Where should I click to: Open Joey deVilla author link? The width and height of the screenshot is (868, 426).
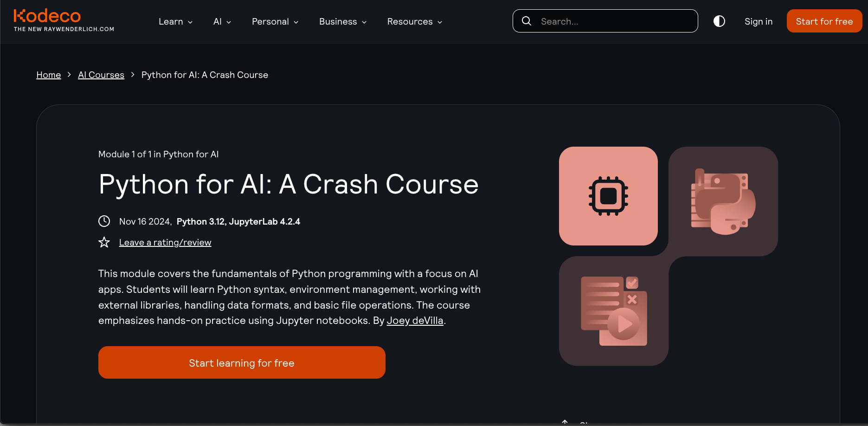pyautogui.click(x=415, y=320)
